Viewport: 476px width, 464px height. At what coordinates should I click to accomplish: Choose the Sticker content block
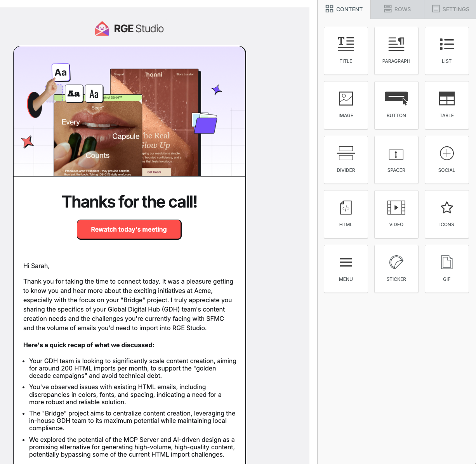tap(396, 269)
